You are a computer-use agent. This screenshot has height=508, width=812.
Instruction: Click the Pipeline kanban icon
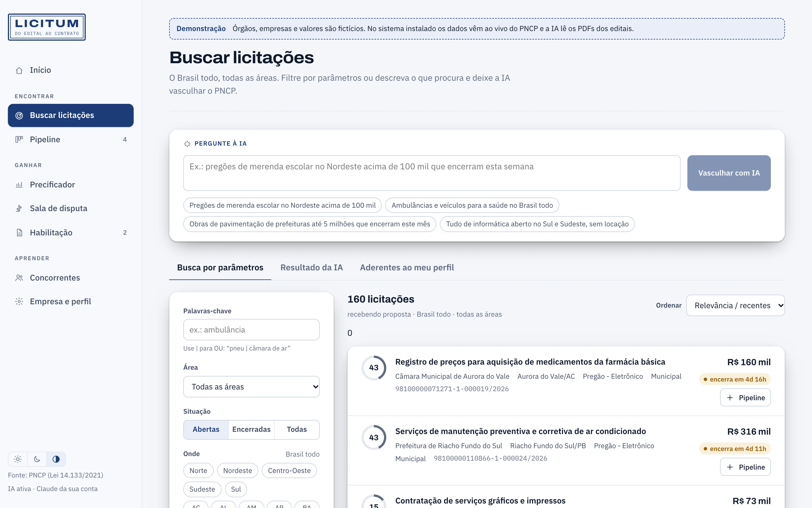(19, 139)
